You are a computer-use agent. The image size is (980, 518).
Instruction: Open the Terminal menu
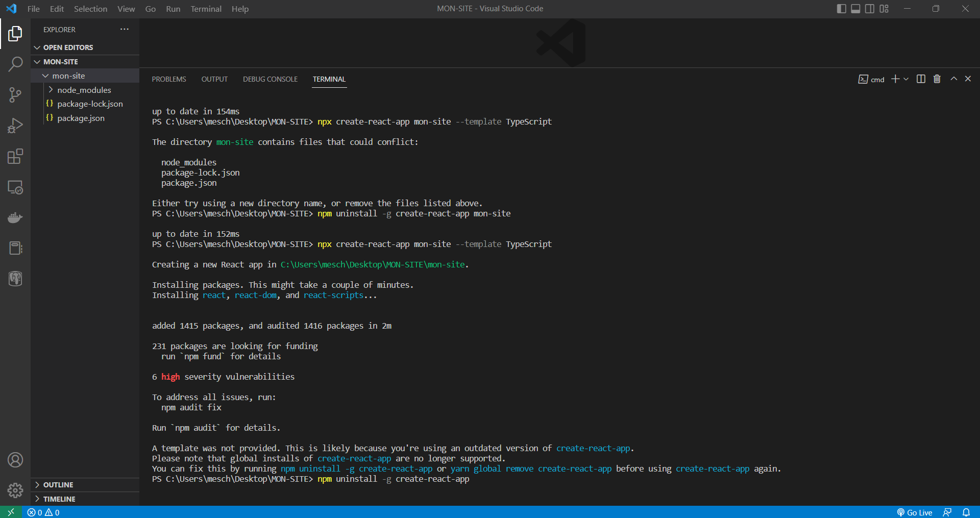206,9
